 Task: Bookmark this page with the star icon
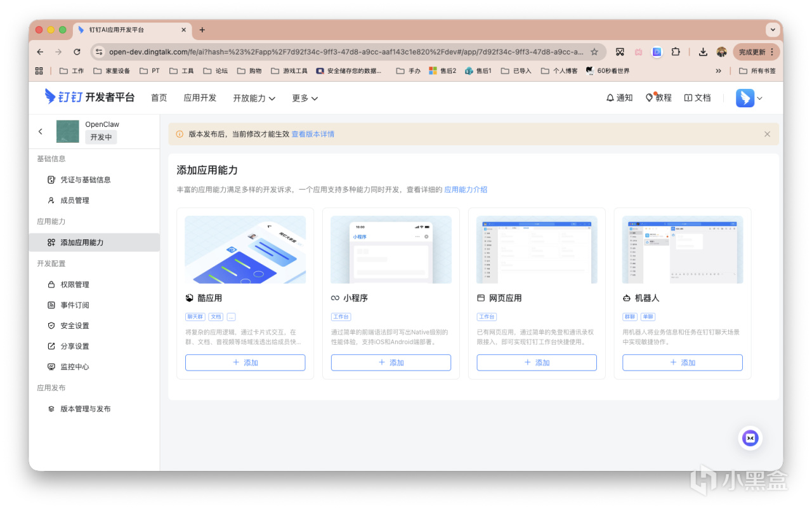tap(594, 52)
